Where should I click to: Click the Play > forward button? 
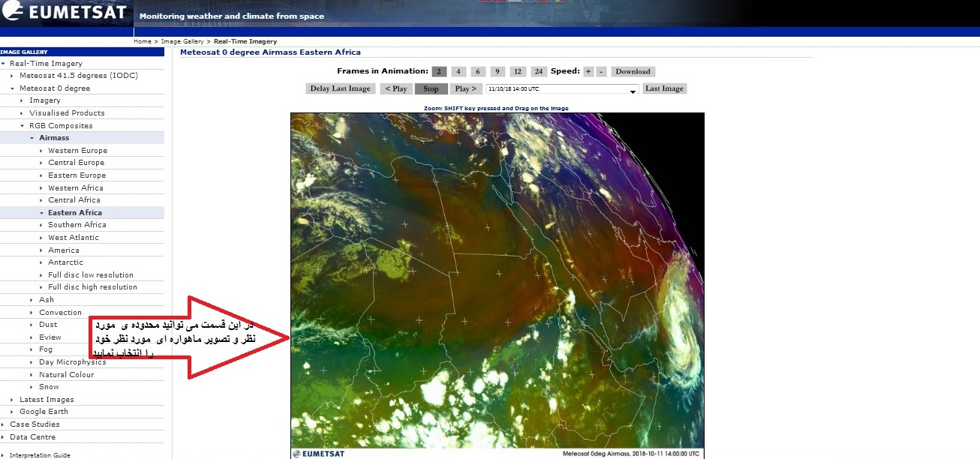point(464,88)
